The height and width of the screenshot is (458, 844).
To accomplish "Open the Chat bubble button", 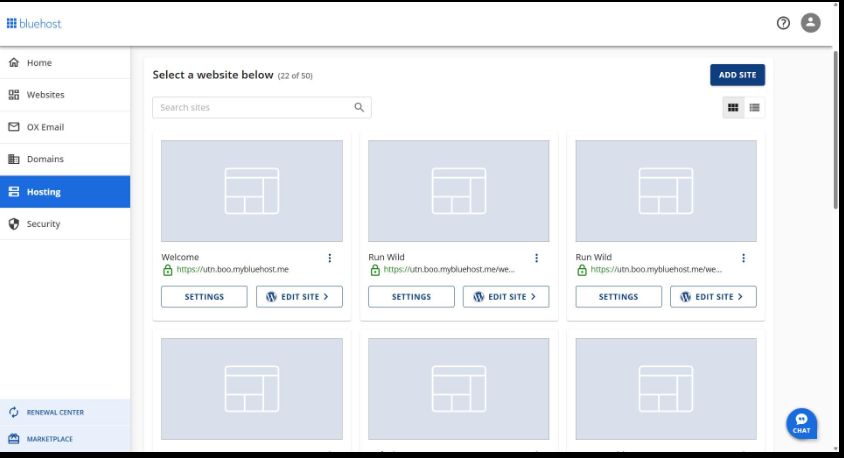I will [801, 424].
